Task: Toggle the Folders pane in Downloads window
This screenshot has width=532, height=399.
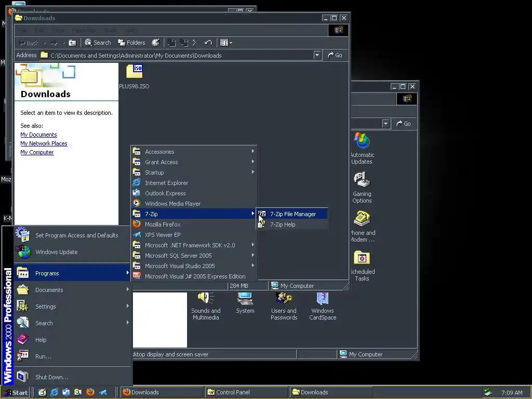Action: coord(131,43)
